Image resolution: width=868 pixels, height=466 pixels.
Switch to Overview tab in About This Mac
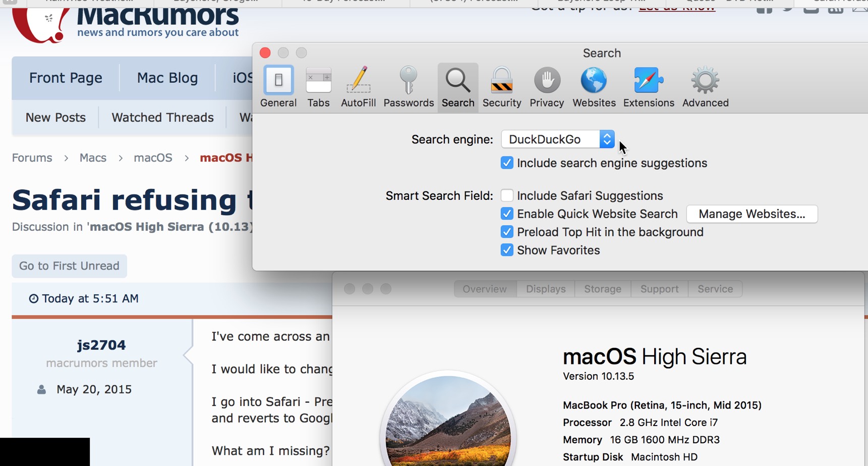click(x=485, y=289)
